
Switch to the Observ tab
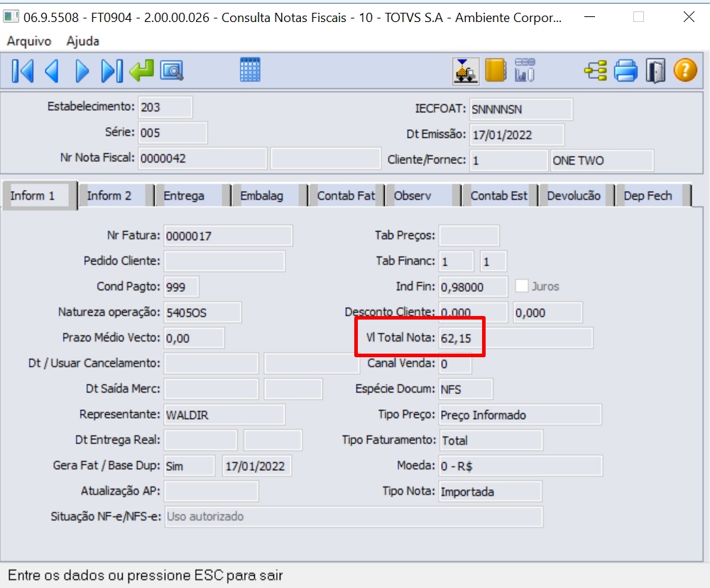[422, 196]
